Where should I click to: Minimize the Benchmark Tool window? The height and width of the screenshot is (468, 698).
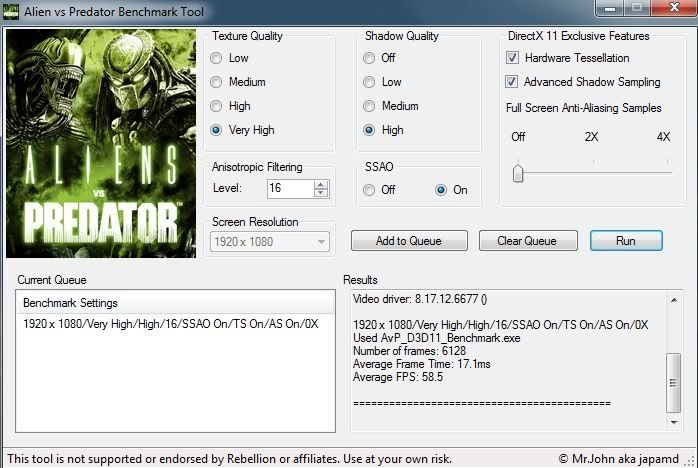610,8
